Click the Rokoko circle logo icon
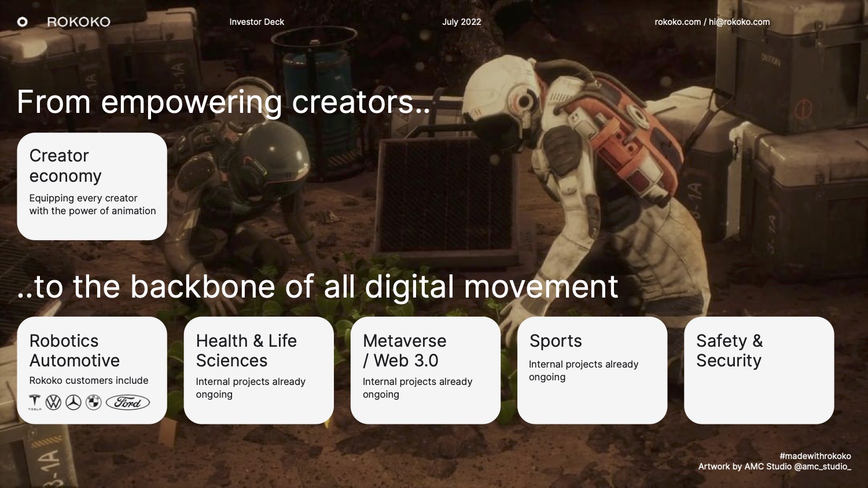Viewport: 868px width, 488px height. (23, 22)
